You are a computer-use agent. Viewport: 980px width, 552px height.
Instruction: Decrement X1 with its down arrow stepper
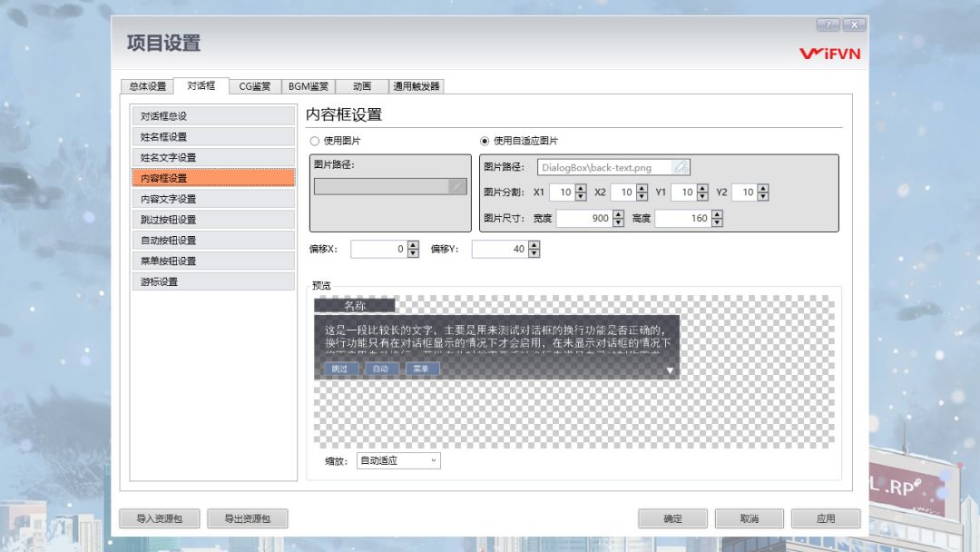coord(581,196)
